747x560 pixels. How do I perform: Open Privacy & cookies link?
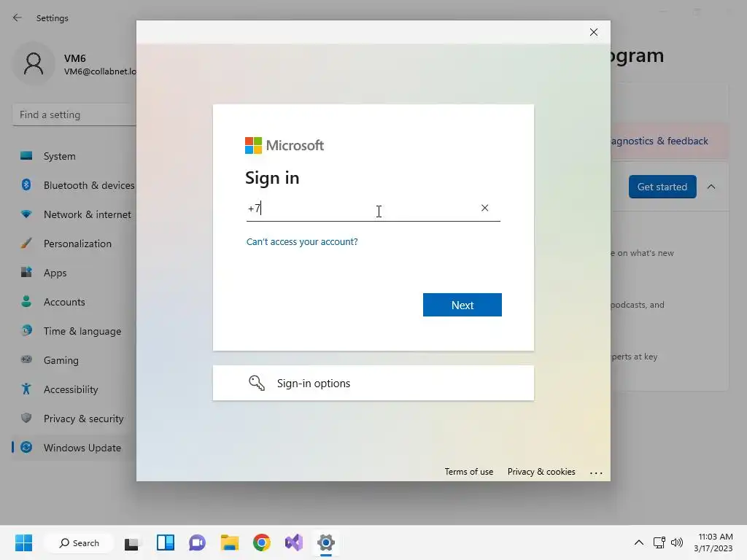coord(541,472)
